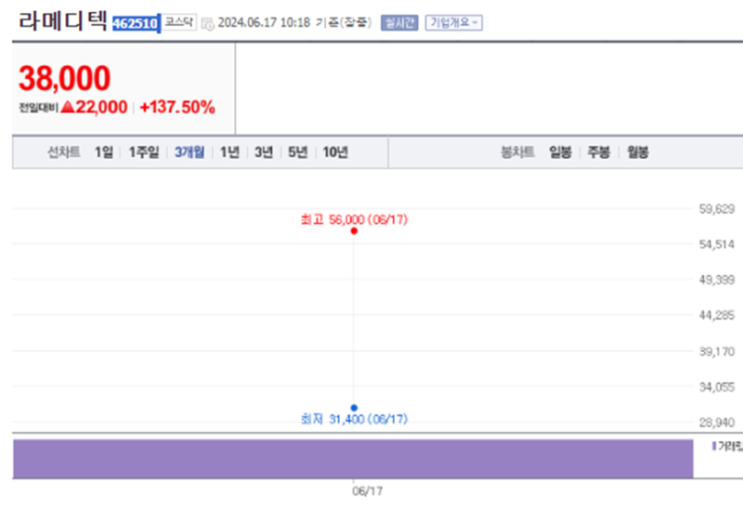Viewport: 743px width, 510px height.
Task: Select the 1년 chart period
Action: [230, 152]
